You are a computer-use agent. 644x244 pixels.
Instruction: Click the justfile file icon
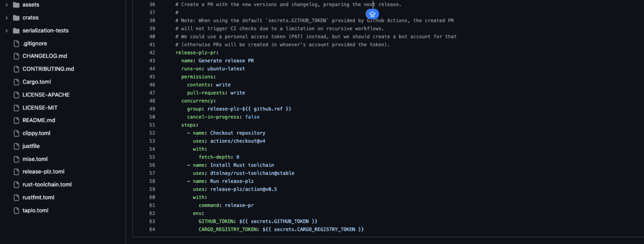[16, 146]
